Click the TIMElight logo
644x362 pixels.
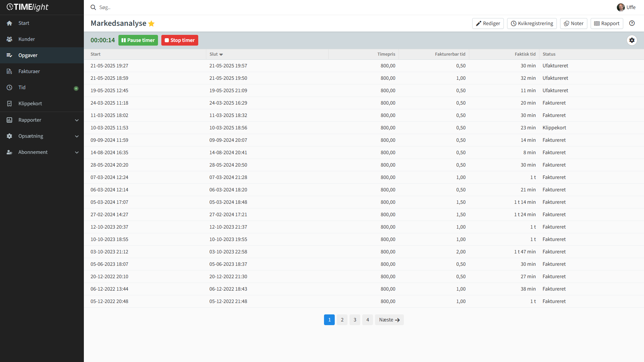(x=28, y=7)
